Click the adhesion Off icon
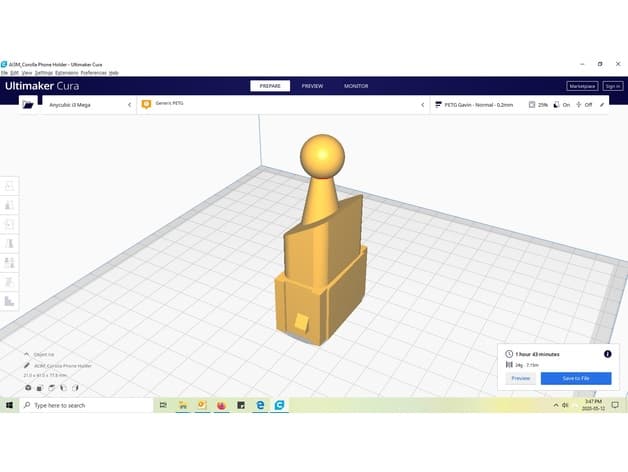Screen dimensions: 628x472 [x=578, y=105]
